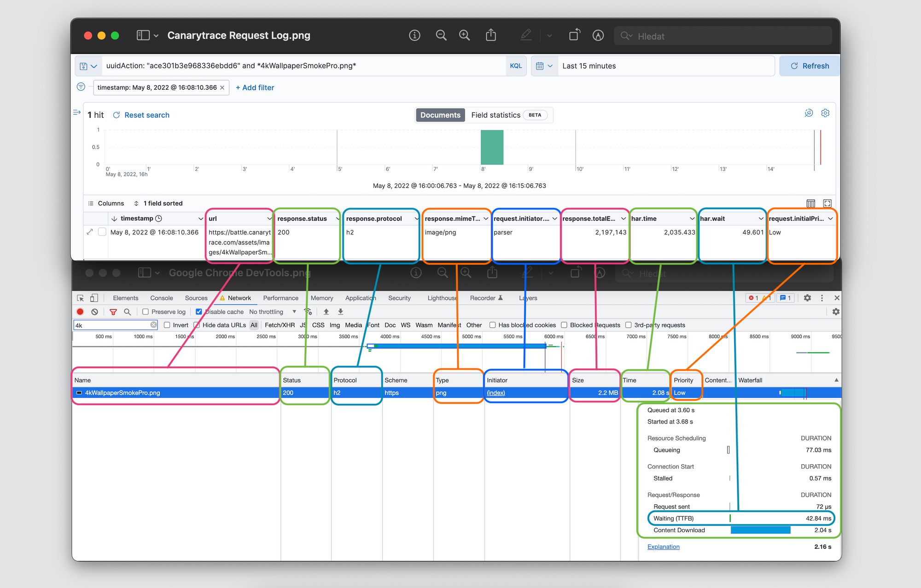Click the green histogram bar at 8 minutes
This screenshot has width=921, height=588.
[x=492, y=147]
